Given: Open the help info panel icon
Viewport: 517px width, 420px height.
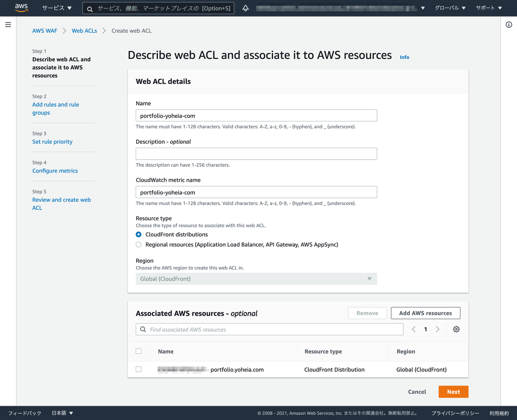Looking at the screenshot, I should [x=509, y=25].
